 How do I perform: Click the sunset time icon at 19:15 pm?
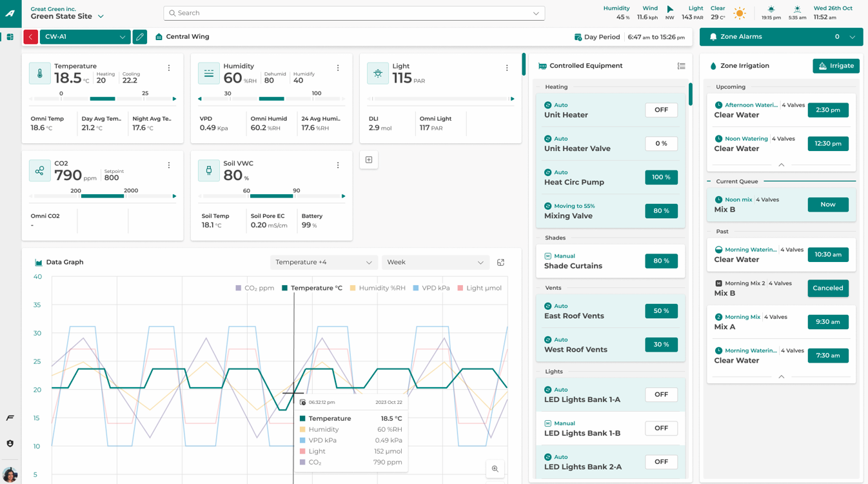(x=771, y=10)
